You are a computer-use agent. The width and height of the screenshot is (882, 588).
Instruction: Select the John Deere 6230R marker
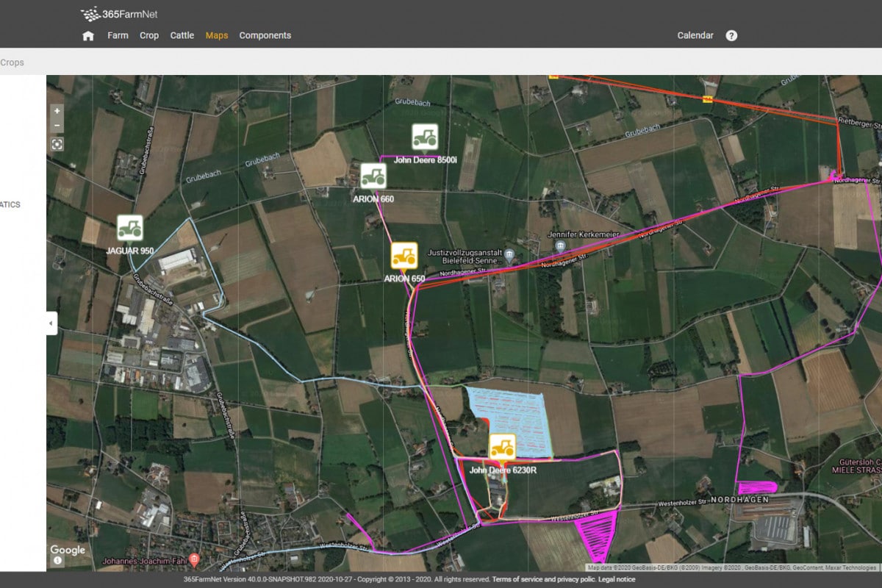click(503, 448)
